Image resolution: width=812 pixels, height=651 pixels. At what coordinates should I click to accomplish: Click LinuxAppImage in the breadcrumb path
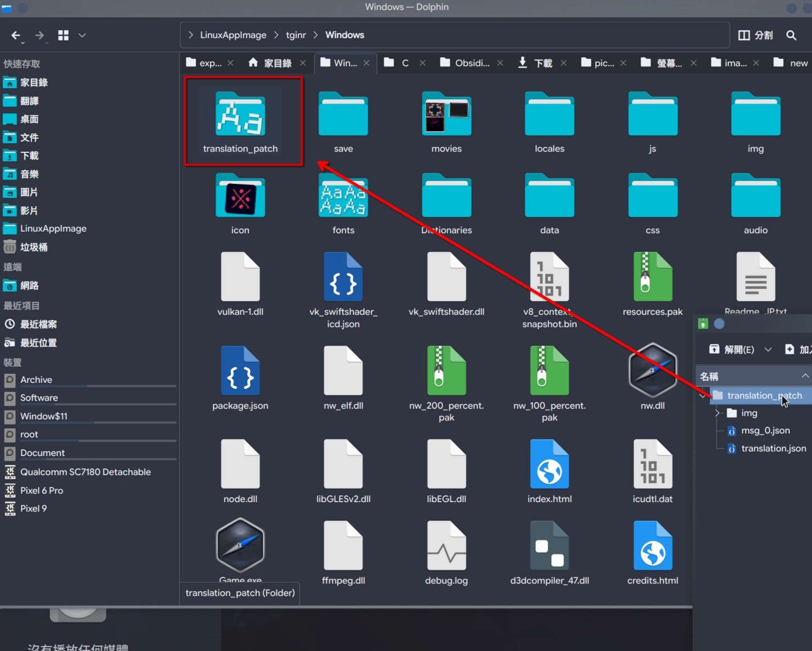pos(233,35)
